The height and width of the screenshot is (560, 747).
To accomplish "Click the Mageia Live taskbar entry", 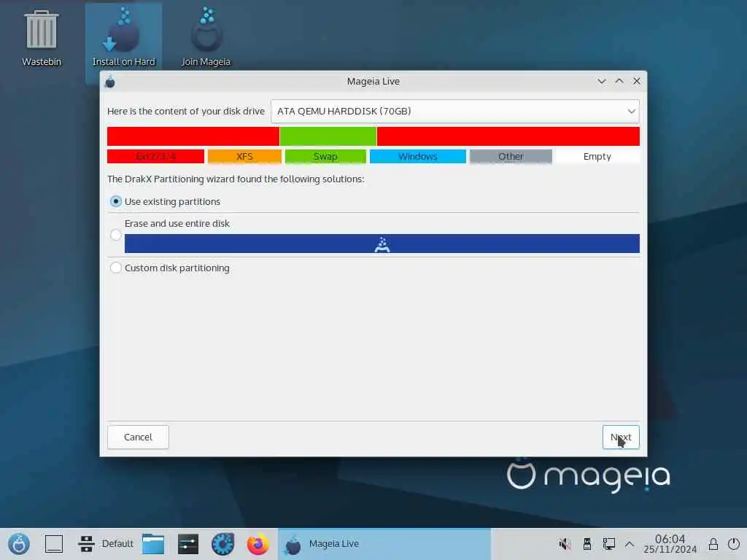I will 384,544.
